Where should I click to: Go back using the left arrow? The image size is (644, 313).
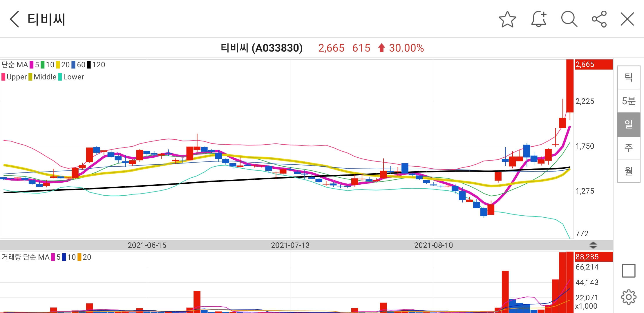tap(15, 19)
